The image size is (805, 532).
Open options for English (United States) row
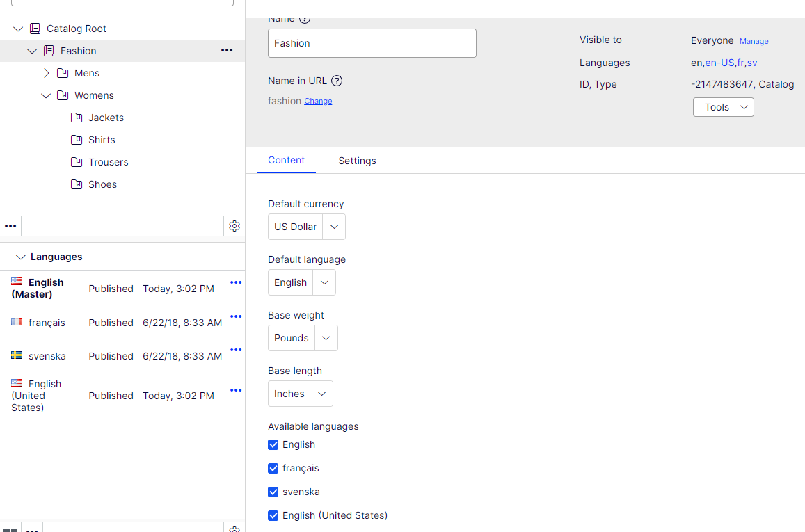(x=236, y=390)
